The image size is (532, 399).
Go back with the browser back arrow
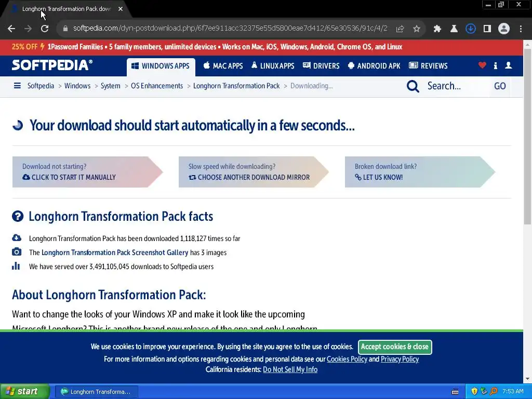[11, 29]
